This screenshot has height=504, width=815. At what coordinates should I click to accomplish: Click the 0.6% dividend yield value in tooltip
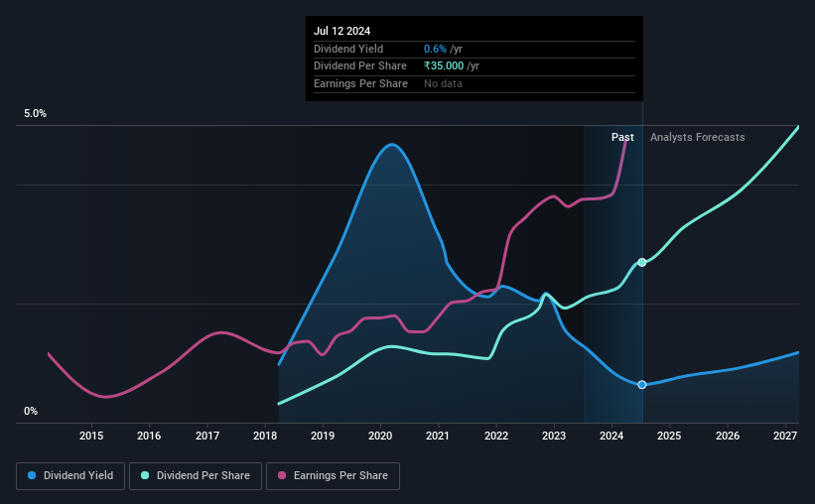pos(435,49)
